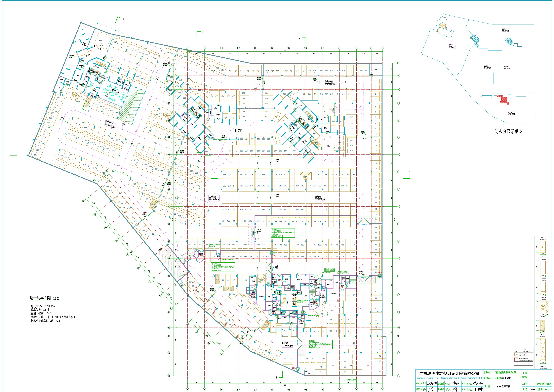Click the 负一层平面图 1:300 drawing title
The width and height of the screenshot is (554, 392).
pyautogui.click(x=44, y=298)
